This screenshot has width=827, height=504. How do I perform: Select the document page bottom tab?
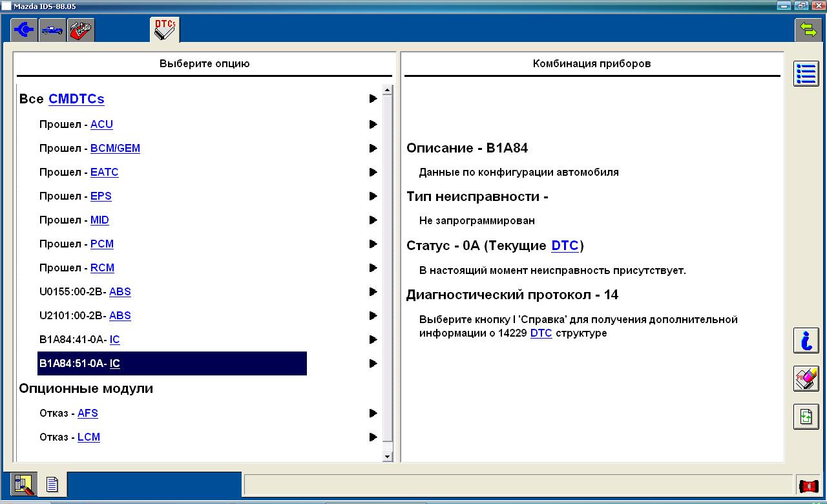click(52, 485)
